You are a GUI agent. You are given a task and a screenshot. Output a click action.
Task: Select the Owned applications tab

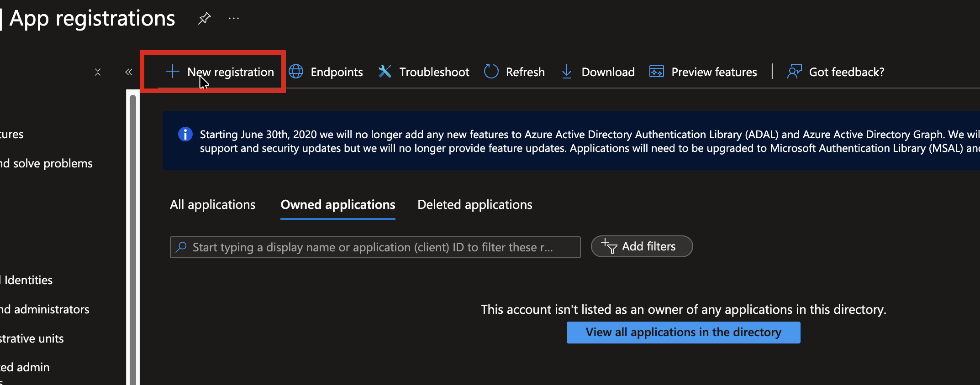click(x=337, y=205)
